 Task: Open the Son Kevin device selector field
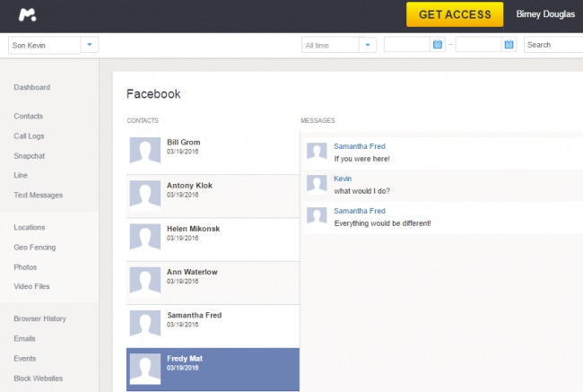tap(44, 45)
